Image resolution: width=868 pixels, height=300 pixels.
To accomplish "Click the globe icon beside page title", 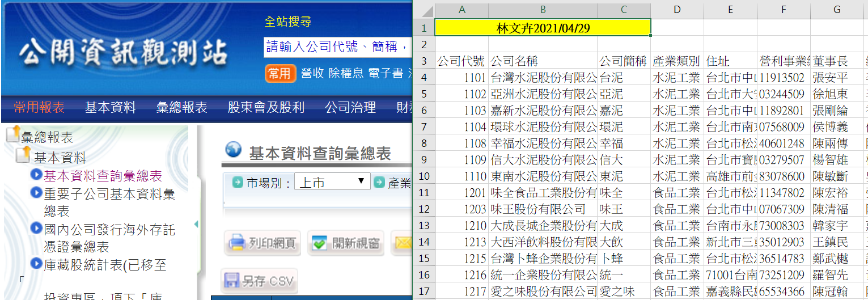I will (234, 150).
